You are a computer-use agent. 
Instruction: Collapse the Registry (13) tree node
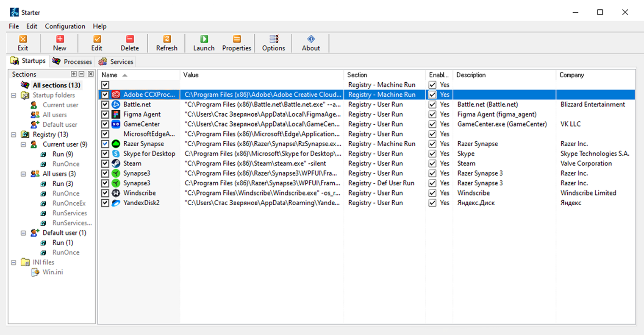[14, 134]
